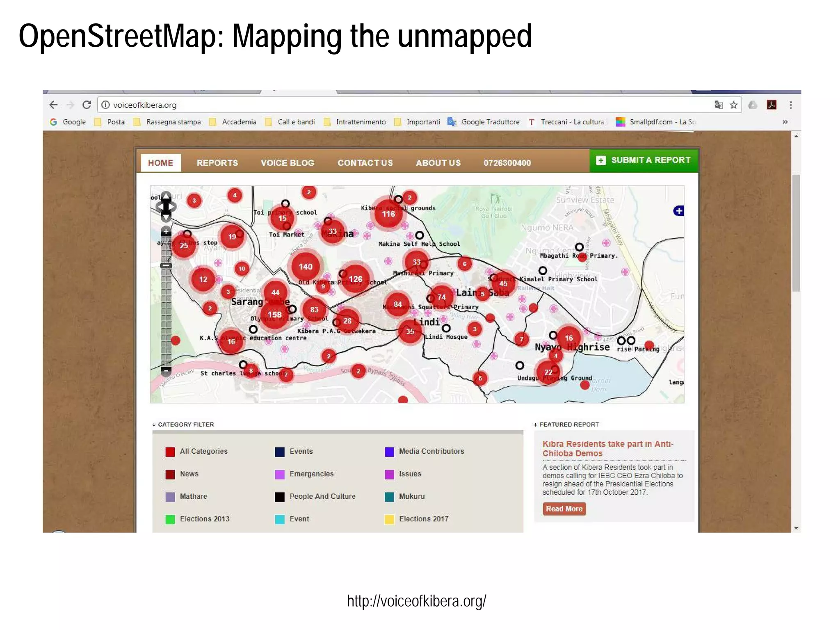Open the VOICE BLOG menu item
This screenshot has height=630, width=840.
pos(288,163)
